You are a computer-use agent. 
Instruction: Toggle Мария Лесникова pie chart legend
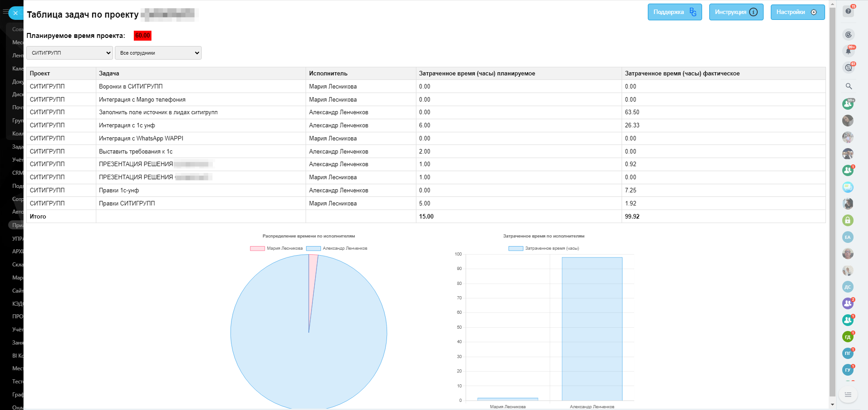(x=277, y=248)
